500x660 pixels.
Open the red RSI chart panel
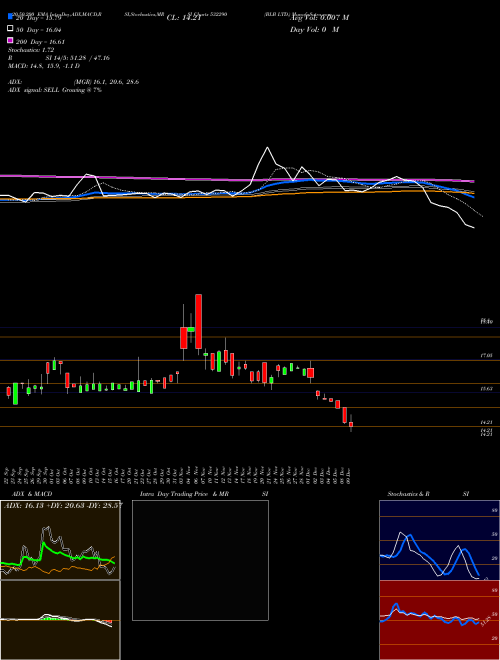(x=439, y=620)
